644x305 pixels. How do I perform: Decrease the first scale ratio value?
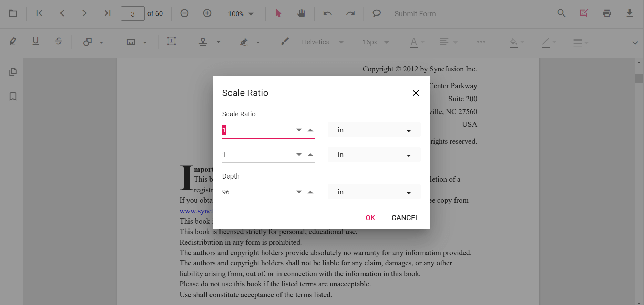299,130
